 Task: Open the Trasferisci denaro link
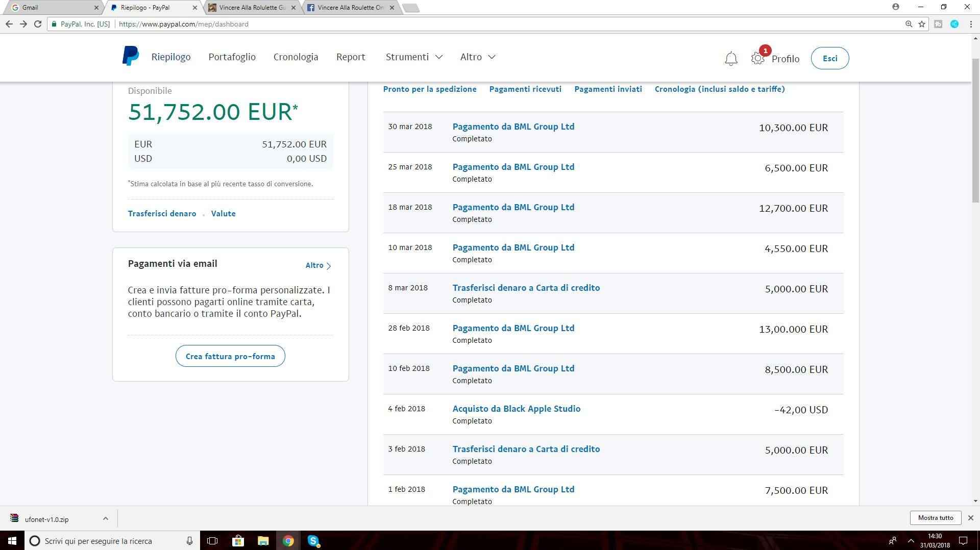(x=162, y=214)
